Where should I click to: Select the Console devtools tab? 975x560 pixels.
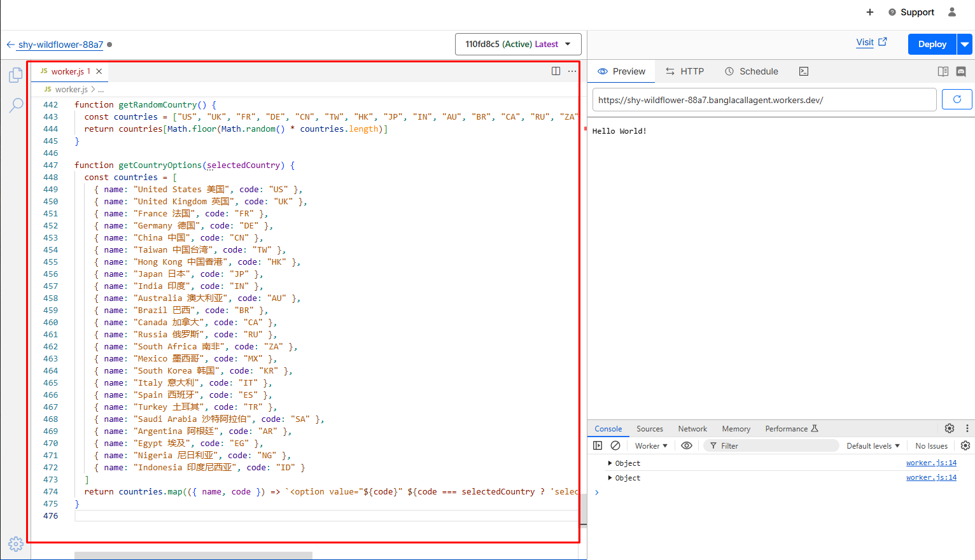pos(608,429)
